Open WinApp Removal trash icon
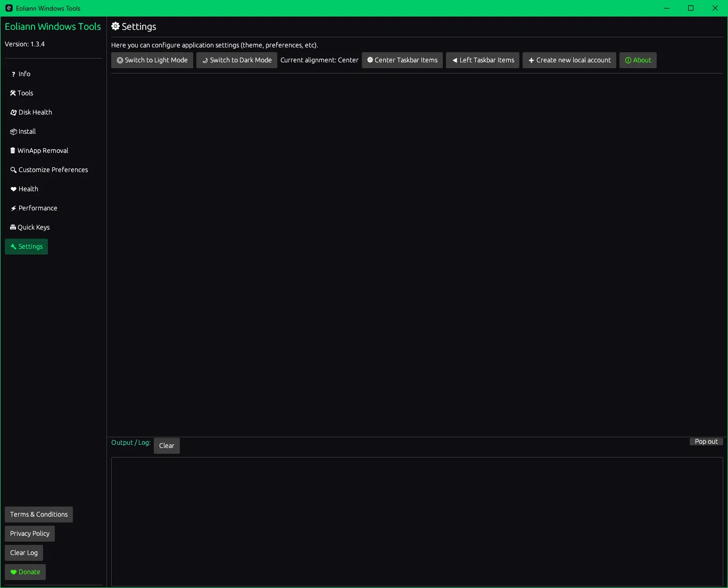The height and width of the screenshot is (588, 728). [13, 151]
